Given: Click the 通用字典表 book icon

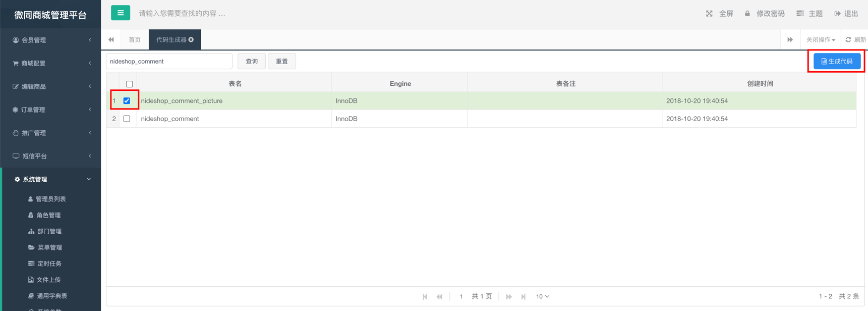Looking at the screenshot, I should [x=31, y=296].
